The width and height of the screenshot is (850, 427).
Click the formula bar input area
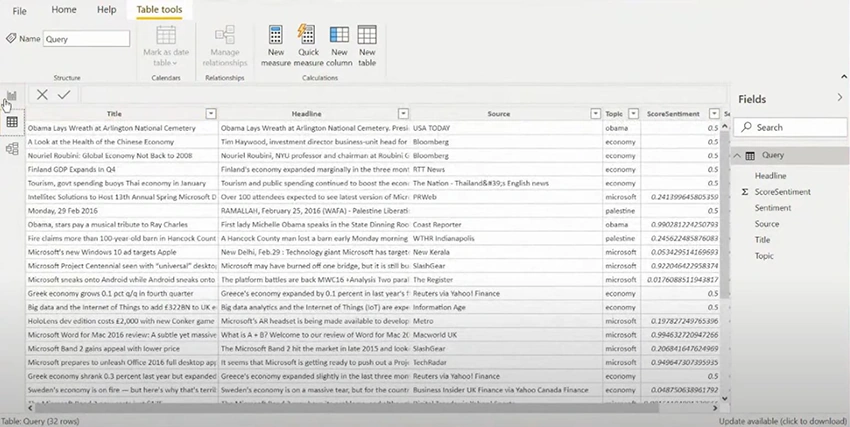[x=404, y=95]
